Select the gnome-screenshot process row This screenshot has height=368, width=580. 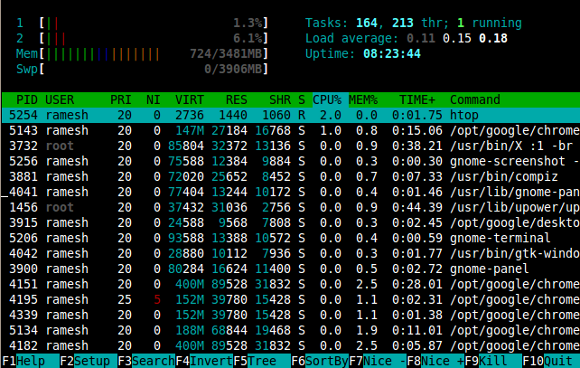point(291,161)
